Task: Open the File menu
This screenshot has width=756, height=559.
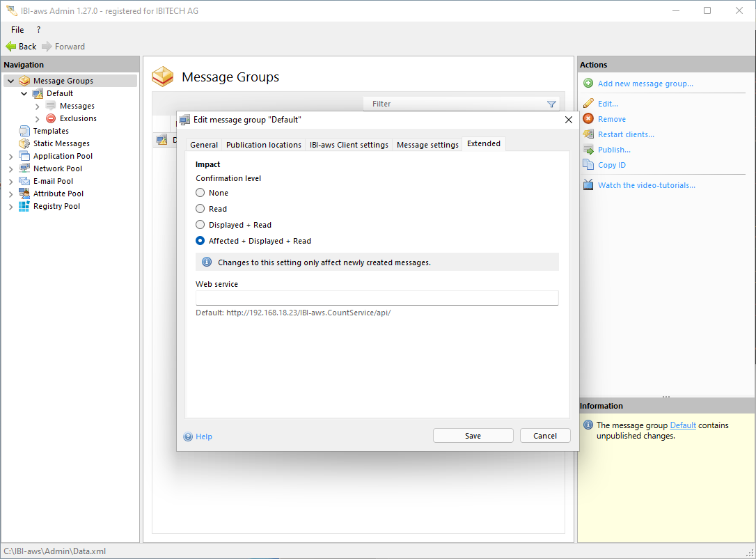Action: pos(17,30)
